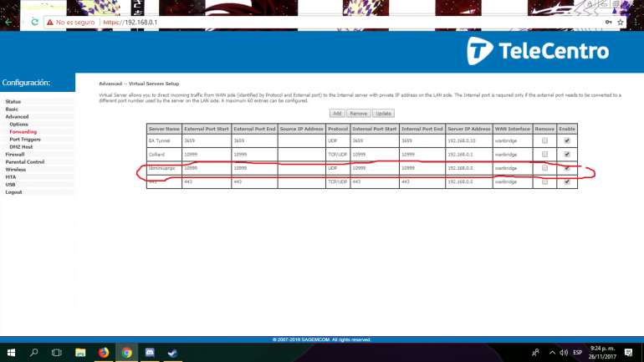Bookmark this page with the star icon

(621, 23)
